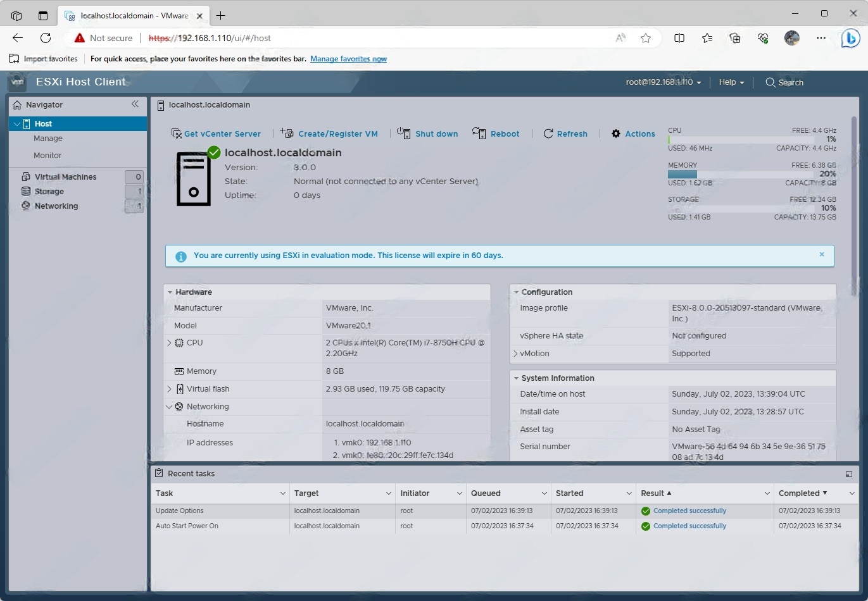This screenshot has width=868, height=601.
Task: Select Virtual Machines in Navigator
Action: click(65, 177)
